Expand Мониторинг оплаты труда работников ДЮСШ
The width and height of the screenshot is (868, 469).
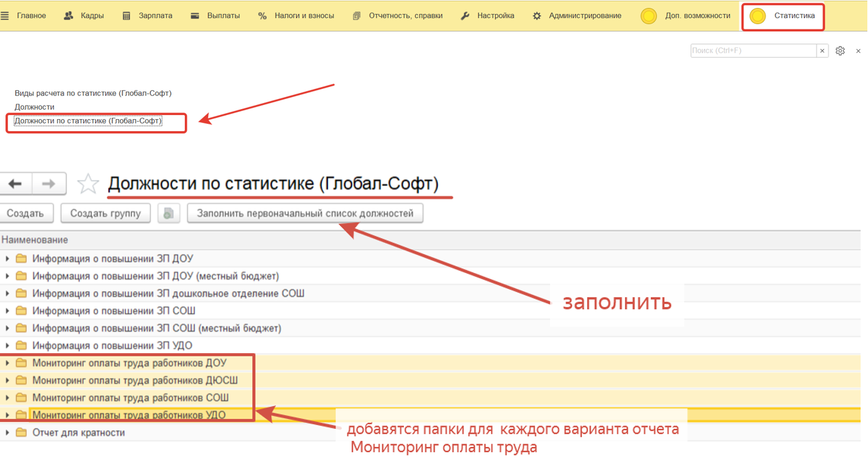click(x=7, y=380)
